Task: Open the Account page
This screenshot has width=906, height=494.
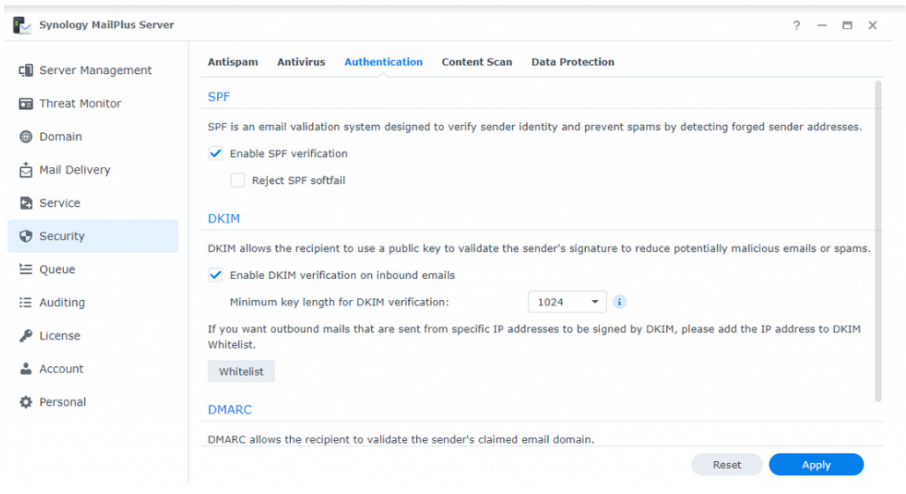Action: point(93,369)
